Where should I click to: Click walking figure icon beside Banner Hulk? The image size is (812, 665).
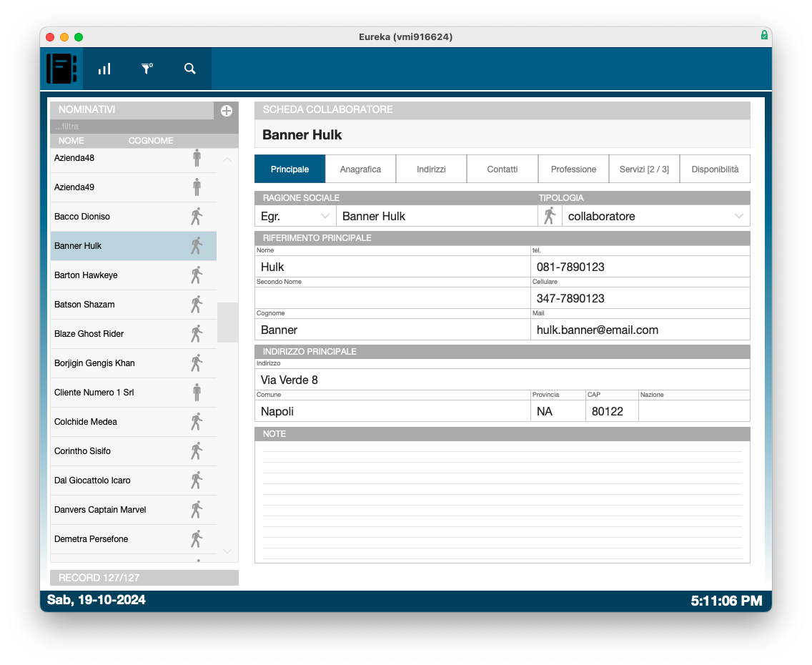pyautogui.click(x=197, y=246)
